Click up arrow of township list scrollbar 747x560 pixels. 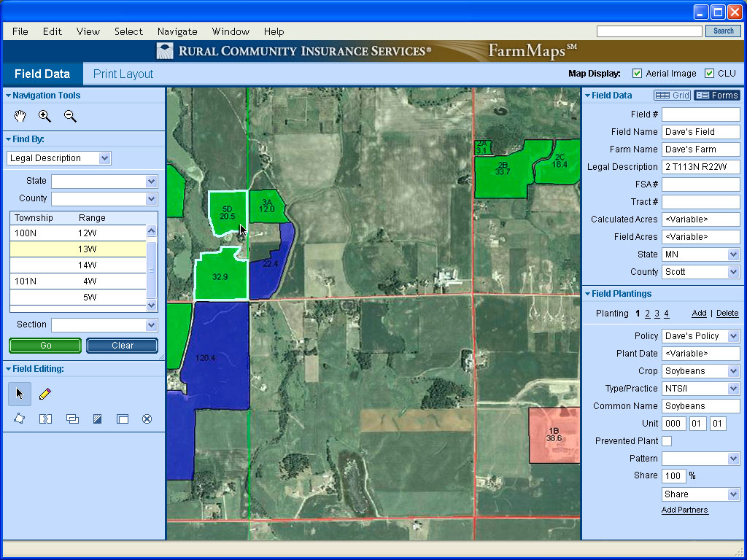tap(151, 231)
